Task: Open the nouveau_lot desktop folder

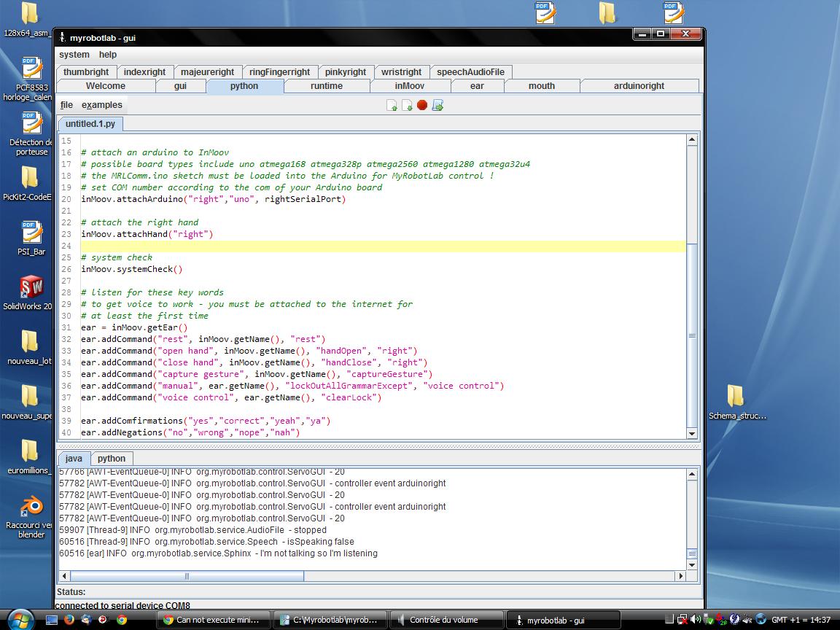Action: [x=29, y=348]
